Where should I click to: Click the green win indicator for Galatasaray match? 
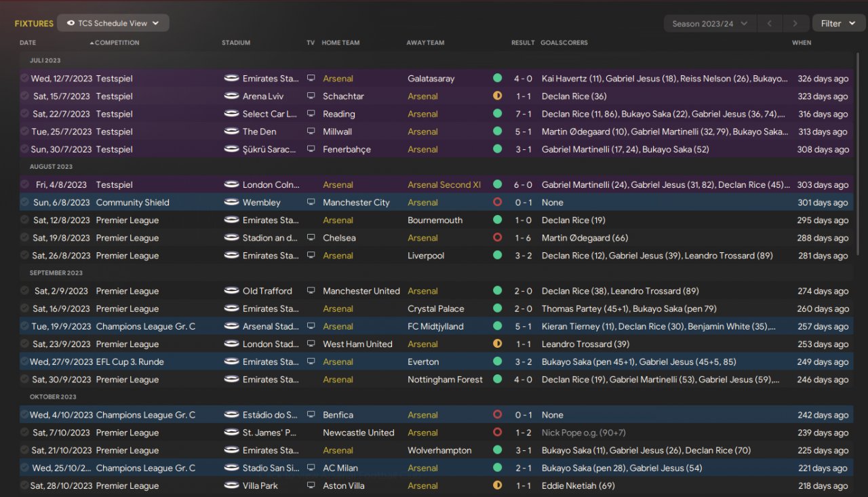tap(497, 79)
